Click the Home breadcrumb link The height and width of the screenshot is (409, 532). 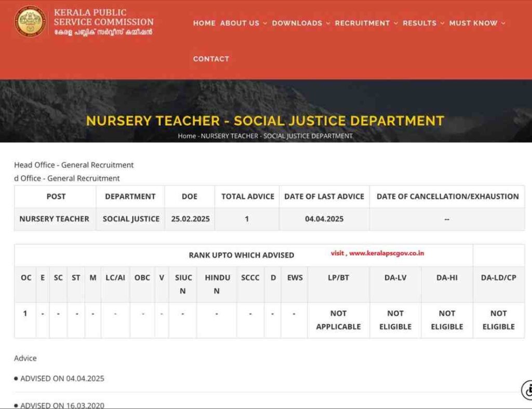click(x=187, y=136)
